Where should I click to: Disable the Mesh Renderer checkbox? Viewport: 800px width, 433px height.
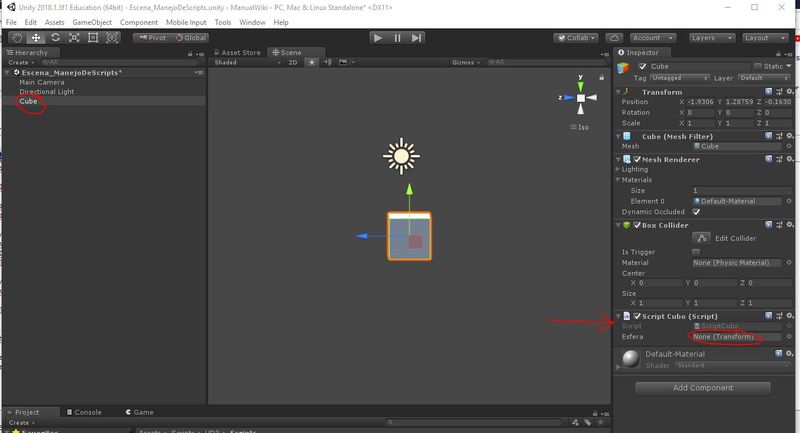pos(637,160)
